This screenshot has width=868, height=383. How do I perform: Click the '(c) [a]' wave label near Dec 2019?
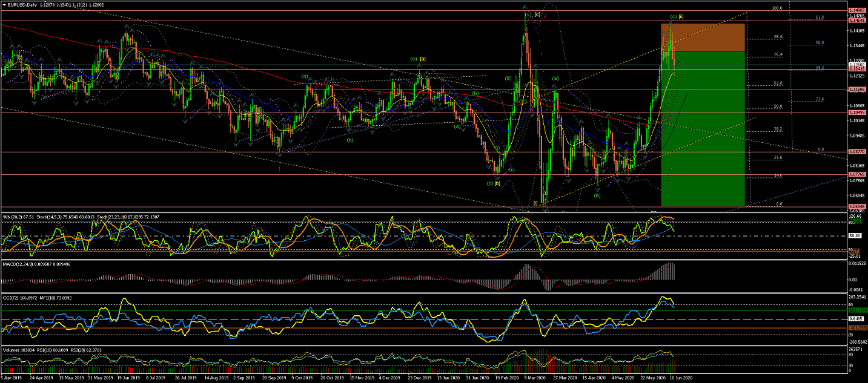[x=417, y=59]
